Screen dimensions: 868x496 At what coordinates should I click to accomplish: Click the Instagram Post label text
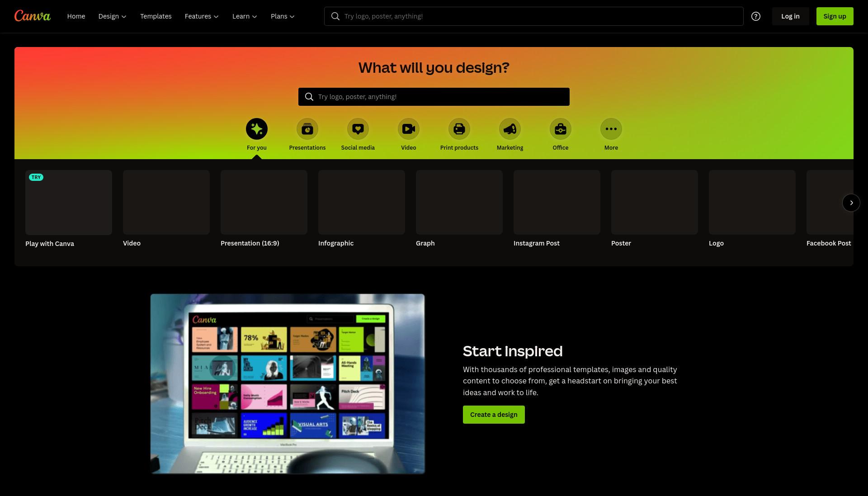[x=537, y=243]
